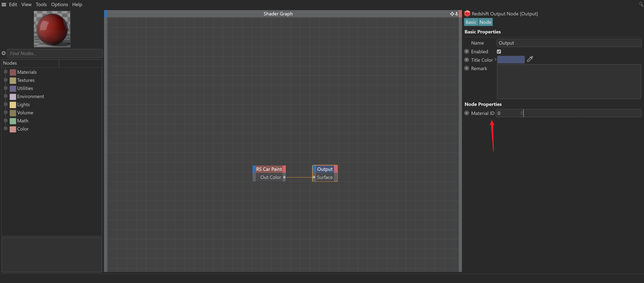Expand the Textures tree group
This screenshot has width=644, height=283.
point(6,80)
